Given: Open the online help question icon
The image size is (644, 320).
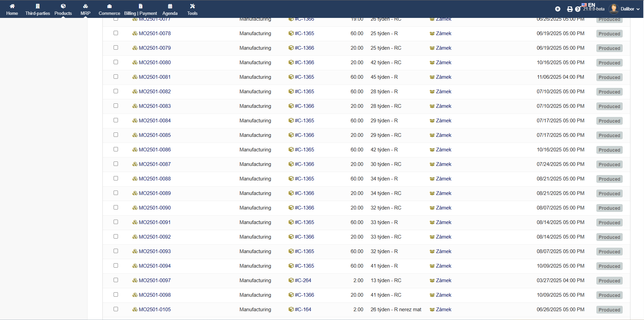Looking at the screenshot, I should [x=578, y=9].
